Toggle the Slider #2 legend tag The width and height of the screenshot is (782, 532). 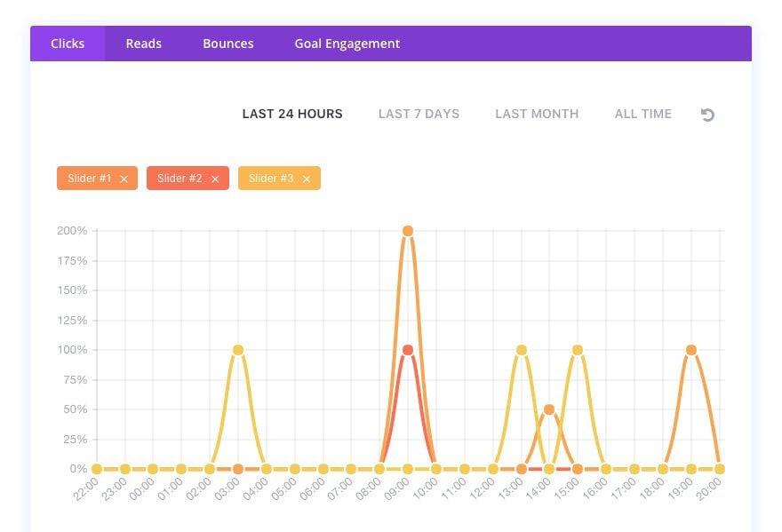[x=179, y=179]
